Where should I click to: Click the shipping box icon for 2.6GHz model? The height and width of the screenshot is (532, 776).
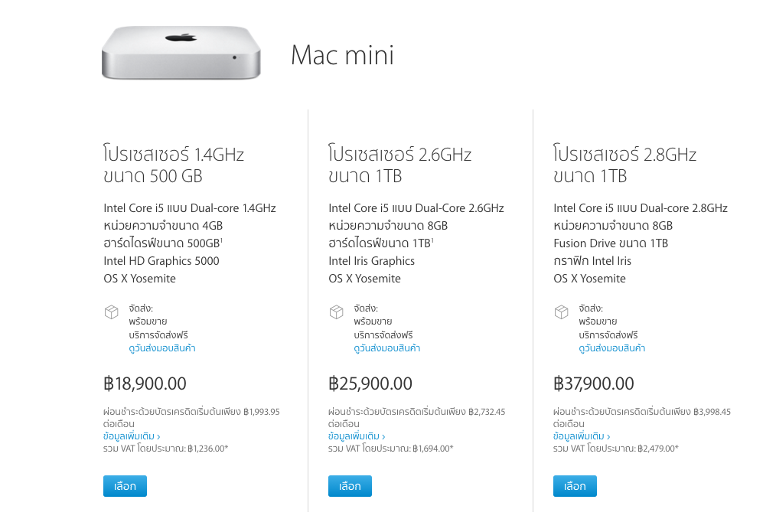pos(337,312)
